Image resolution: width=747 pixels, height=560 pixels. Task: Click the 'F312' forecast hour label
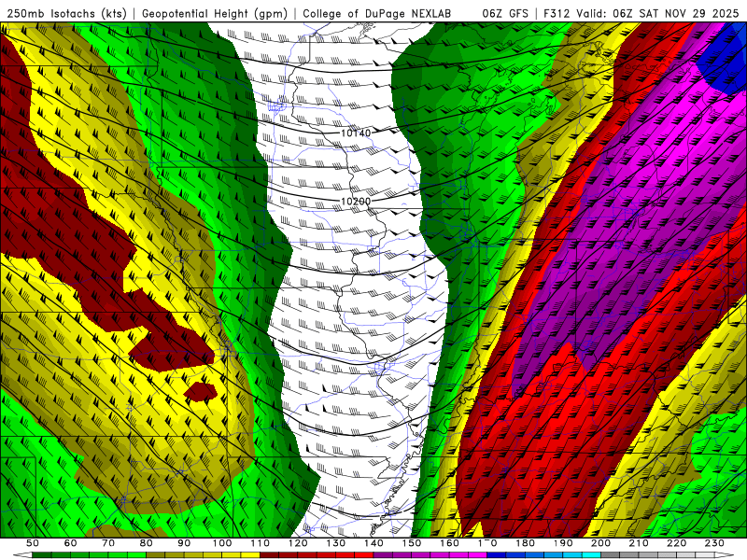click(557, 14)
